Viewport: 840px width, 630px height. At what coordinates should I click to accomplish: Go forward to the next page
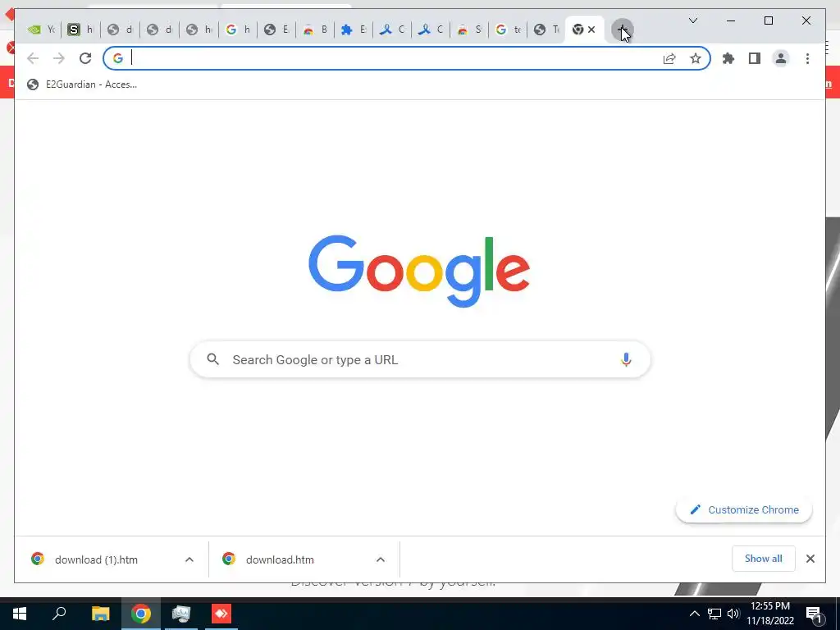(x=59, y=58)
